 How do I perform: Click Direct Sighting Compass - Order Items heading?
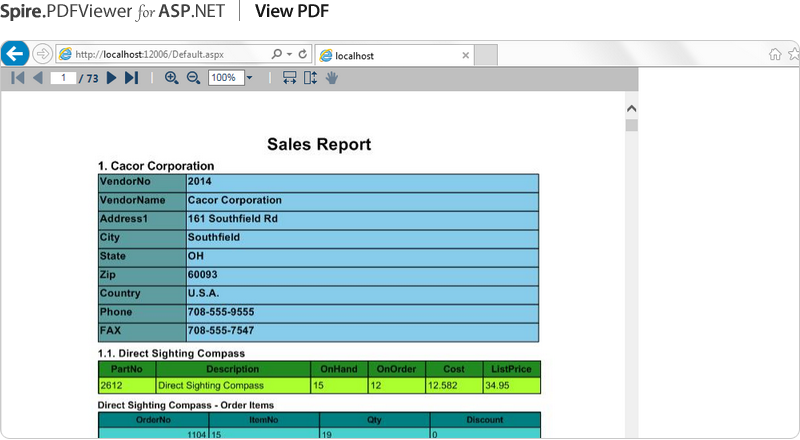(186, 405)
